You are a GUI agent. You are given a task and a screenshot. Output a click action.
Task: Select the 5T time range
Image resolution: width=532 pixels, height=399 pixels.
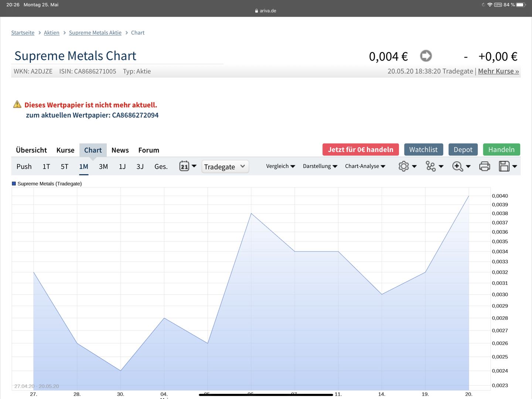click(64, 166)
